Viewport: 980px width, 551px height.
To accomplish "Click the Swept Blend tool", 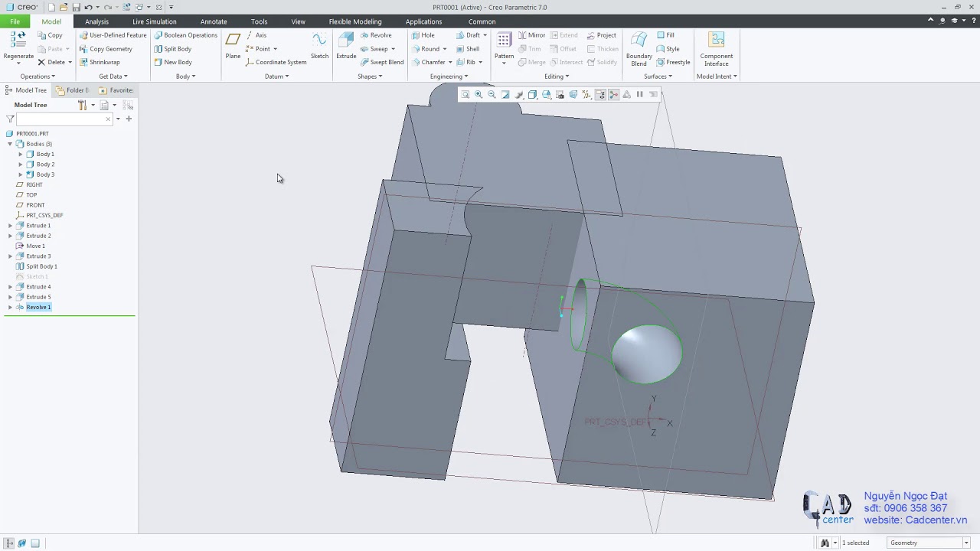I will [381, 62].
